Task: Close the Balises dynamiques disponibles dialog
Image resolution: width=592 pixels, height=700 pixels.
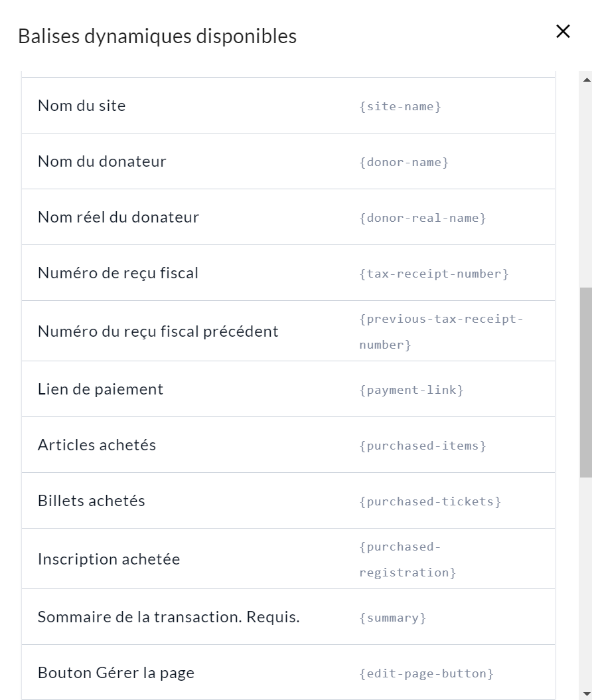Action: pyautogui.click(x=563, y=31)
